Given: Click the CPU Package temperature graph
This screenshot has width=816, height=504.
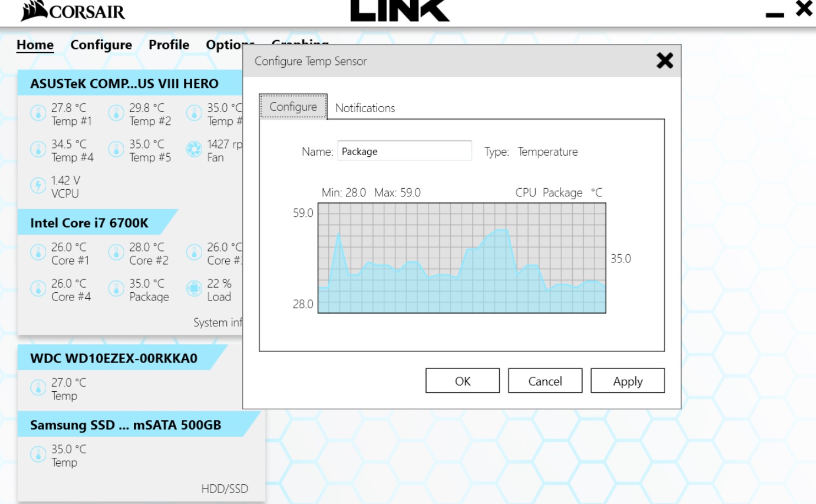Looking at the screenshot, I should (x=462, y=258).
